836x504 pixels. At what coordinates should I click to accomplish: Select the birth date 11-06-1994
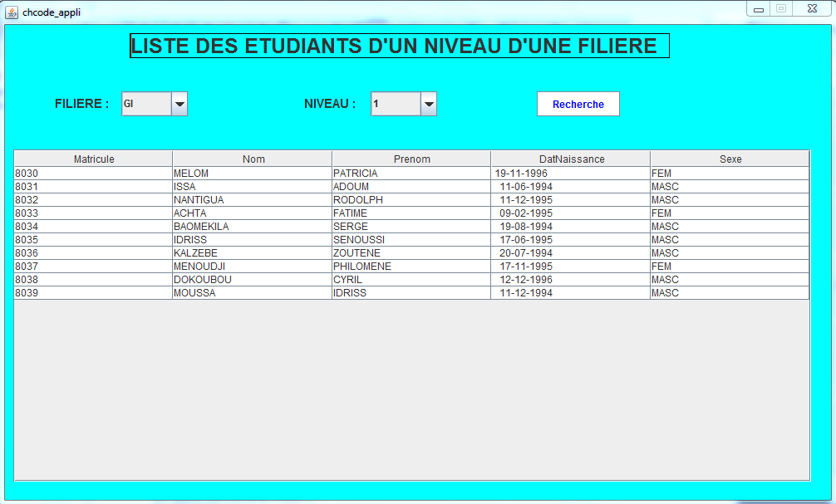tap(570, 187)
